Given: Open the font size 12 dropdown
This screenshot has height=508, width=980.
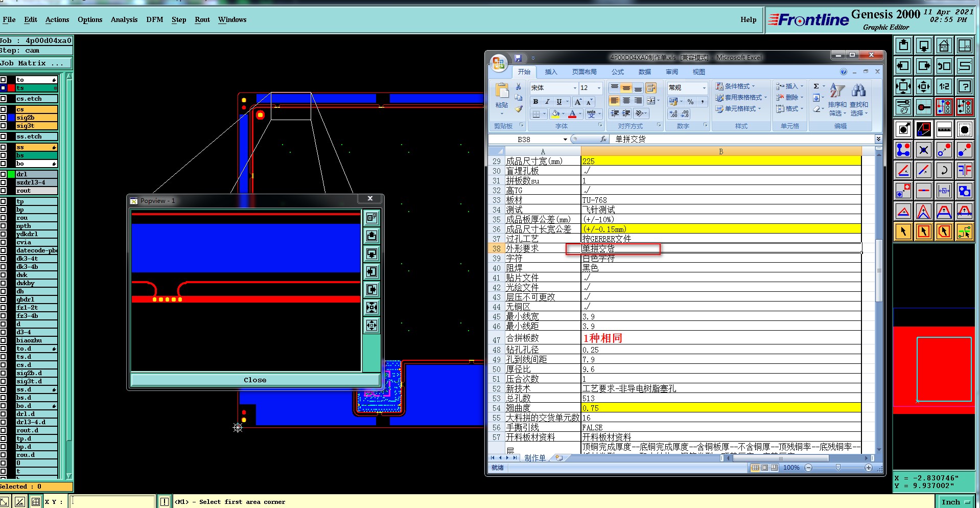Looking at the screenshot, I should (599, 88).
